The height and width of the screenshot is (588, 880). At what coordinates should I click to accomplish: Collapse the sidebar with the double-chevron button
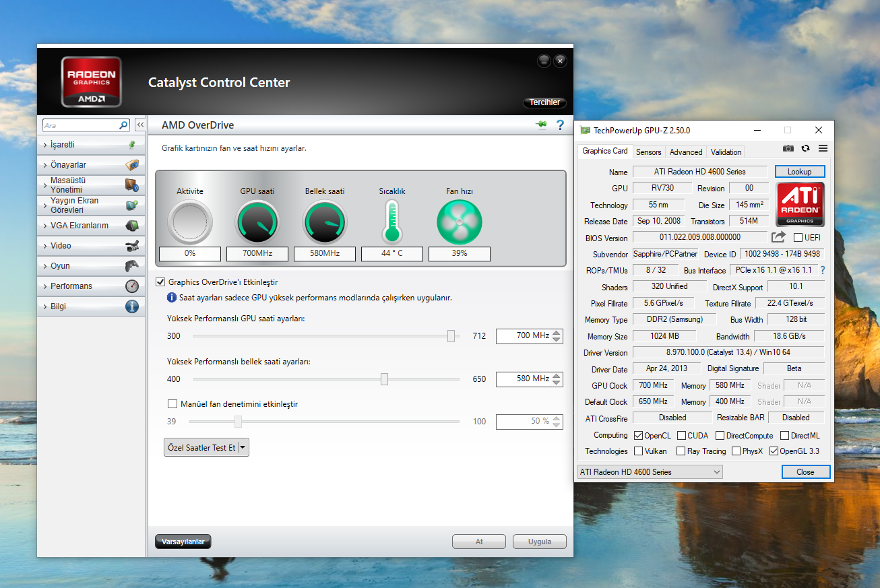coord(140,125)
